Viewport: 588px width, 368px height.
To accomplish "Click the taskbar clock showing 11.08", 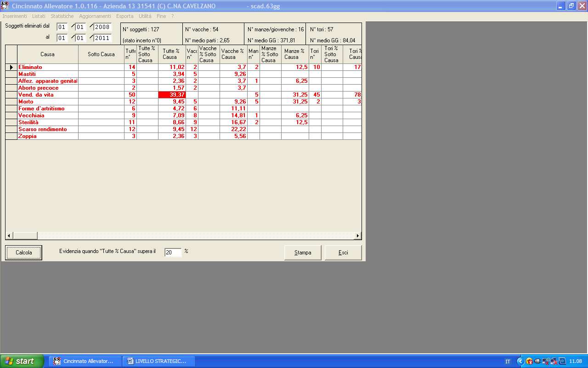I will click(x=576, y=361).
